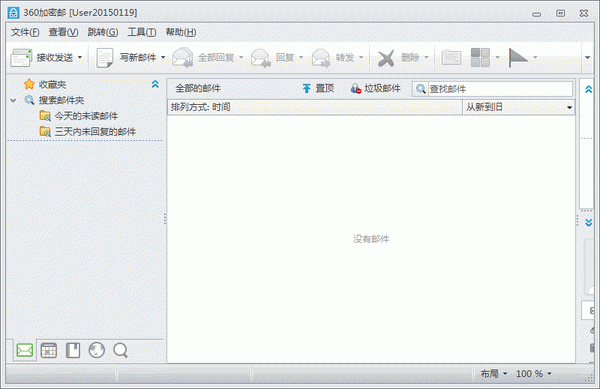Select the Favorites (收藏夹) star item
The width and height of the screenshot is (600, 389).
click(x=45, y=84)
